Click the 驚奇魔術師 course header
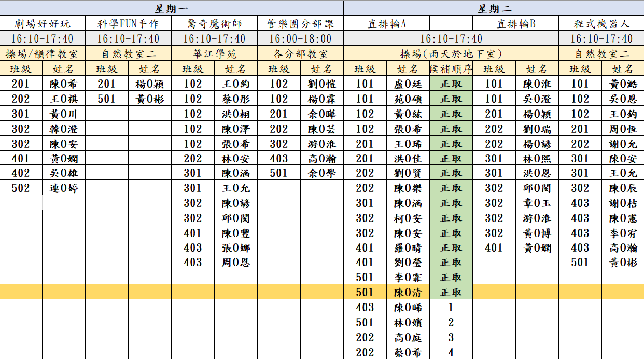 tap(214, 23)
